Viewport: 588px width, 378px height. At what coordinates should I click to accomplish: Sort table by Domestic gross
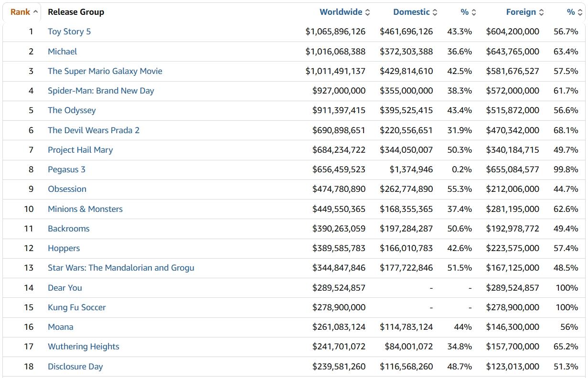(415, 12)
